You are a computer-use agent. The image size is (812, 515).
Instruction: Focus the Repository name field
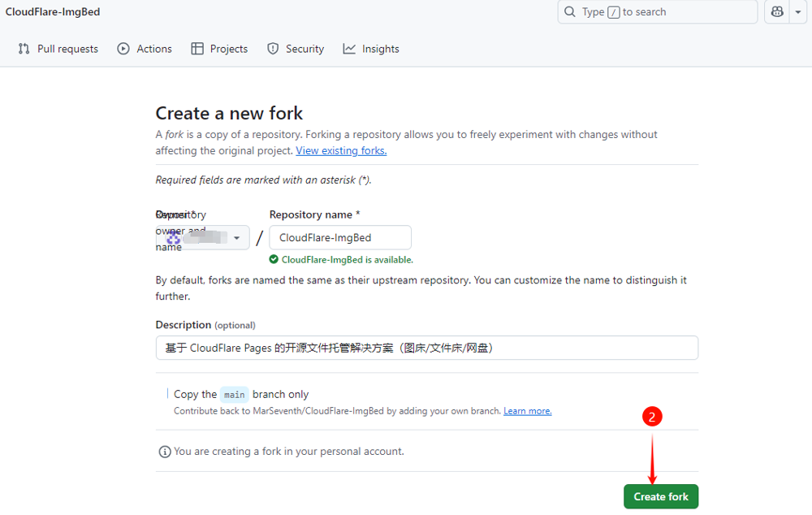click(x=340, y=238)
